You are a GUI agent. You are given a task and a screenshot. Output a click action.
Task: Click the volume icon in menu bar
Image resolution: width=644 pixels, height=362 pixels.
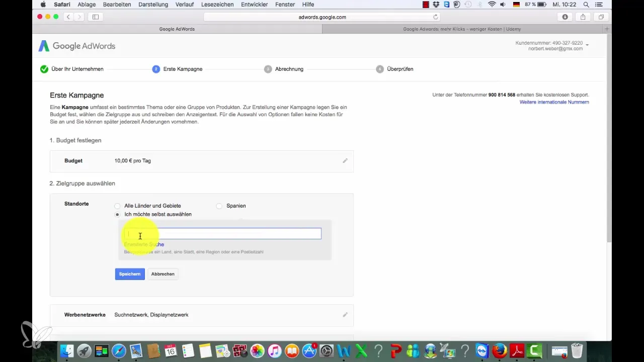[x=503, y=5]
